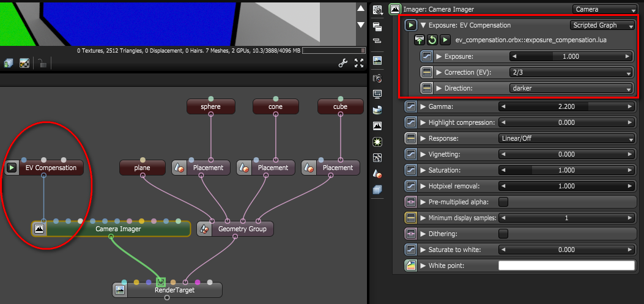
Task: Click the Exposure value slider
Action: 571,56
